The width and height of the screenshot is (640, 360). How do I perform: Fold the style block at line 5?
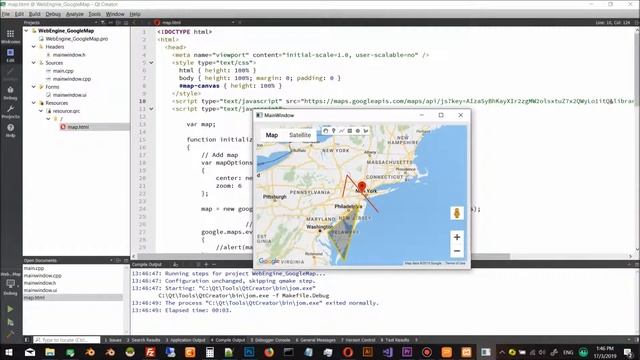pyautogui.click(x=151, y=63)
